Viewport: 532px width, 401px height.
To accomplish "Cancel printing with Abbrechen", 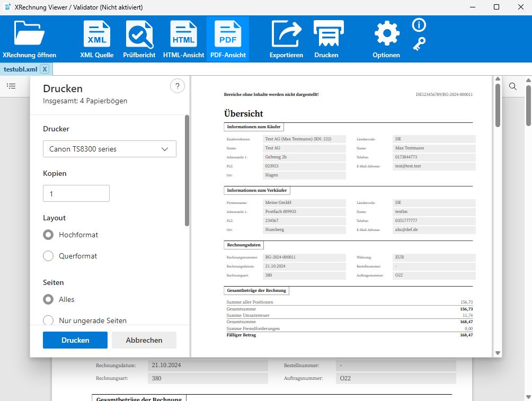I will (x=144, y=340).
